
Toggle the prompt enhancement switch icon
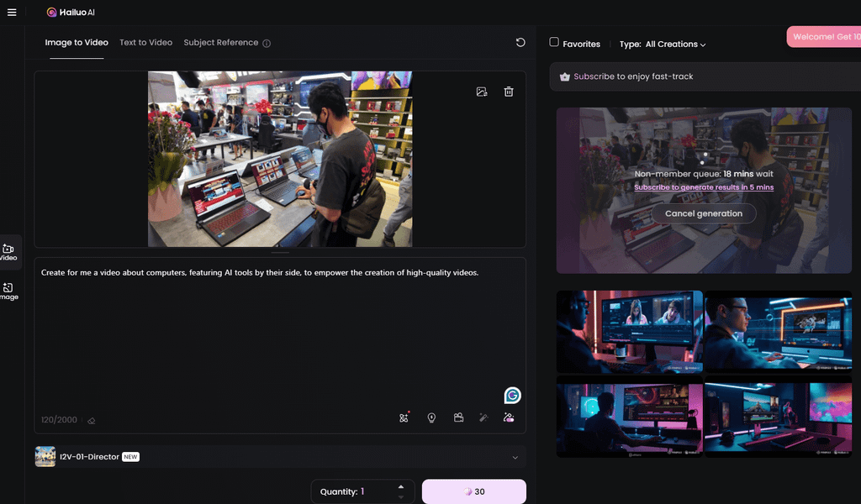[509, 417]
